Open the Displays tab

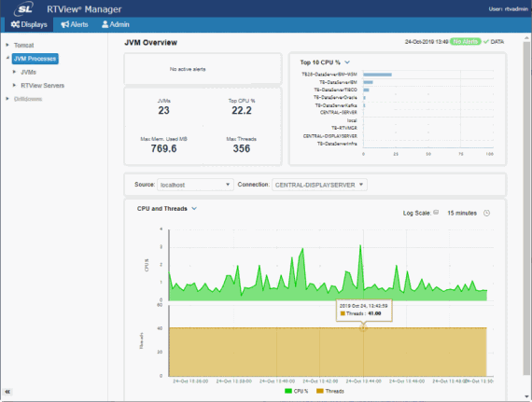point(29,24)
